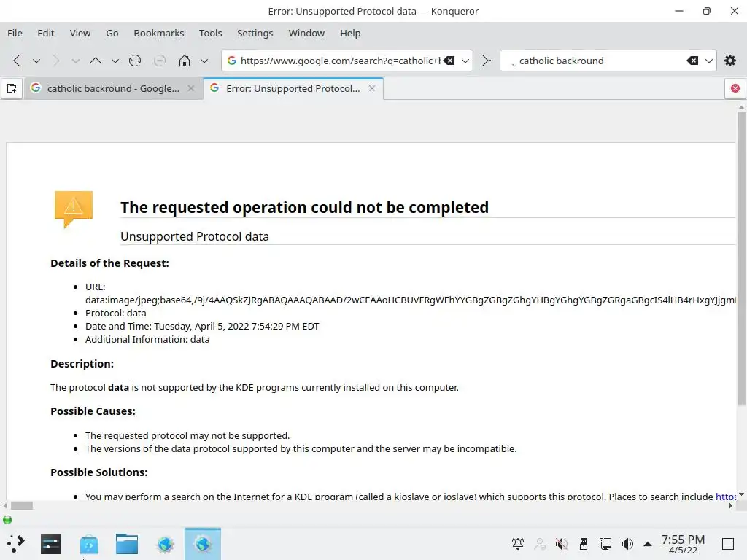Click the green status indicator in statusbar
The image size is (747, 560).
[x=7, y=520]
